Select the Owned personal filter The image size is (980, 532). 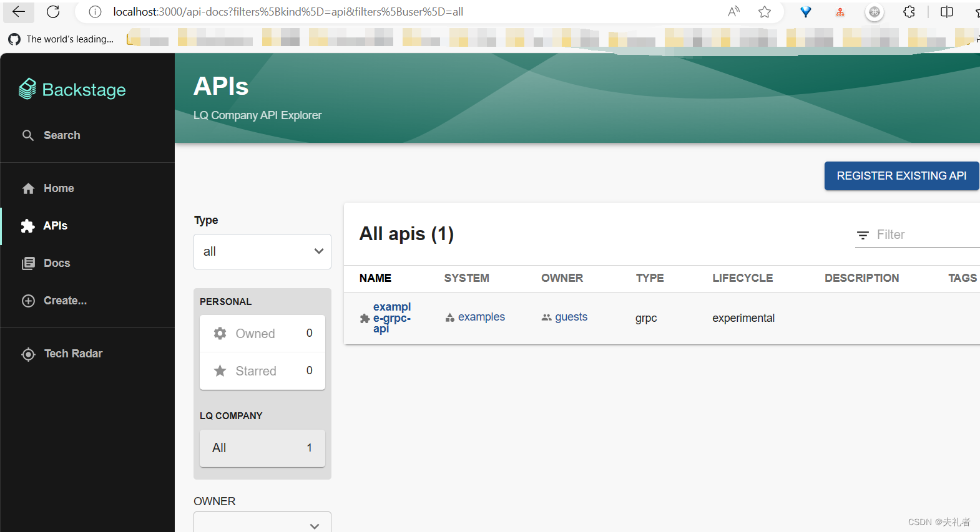coord(262,334)
